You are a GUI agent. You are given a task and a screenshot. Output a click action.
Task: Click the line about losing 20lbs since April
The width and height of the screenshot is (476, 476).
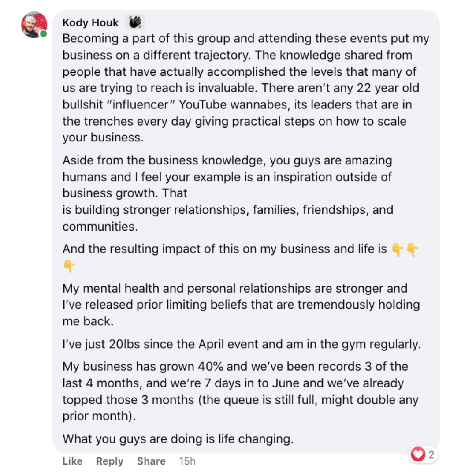tap(242, 344)
